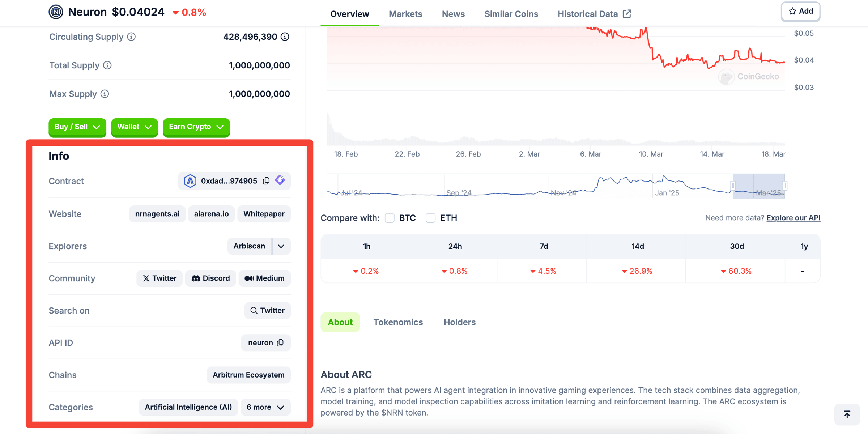Click the Neuron coin logo icon
The image size is (868, 434).
(x=56, y=12)
